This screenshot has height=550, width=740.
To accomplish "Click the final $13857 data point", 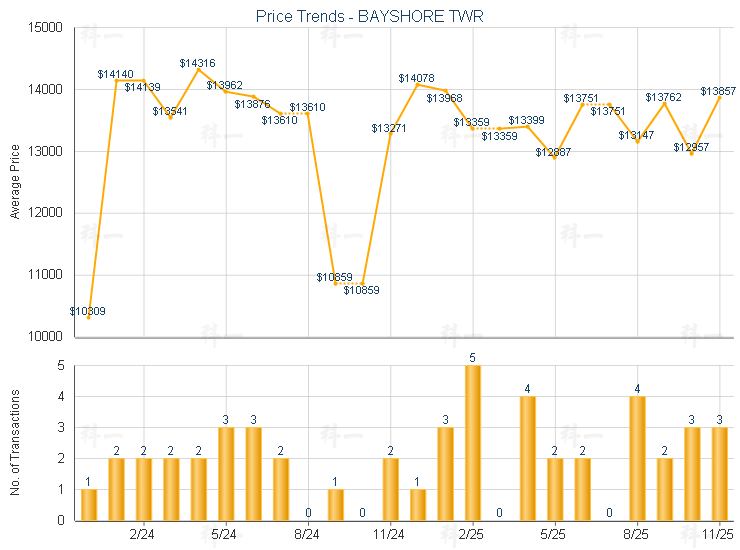I will click(x=719, y=98).
